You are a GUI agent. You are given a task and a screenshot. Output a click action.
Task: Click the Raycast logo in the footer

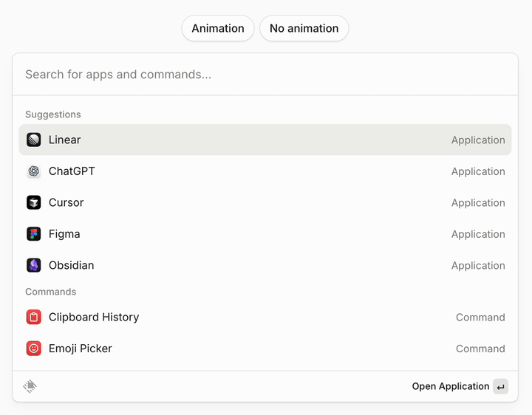pos(30,386)
